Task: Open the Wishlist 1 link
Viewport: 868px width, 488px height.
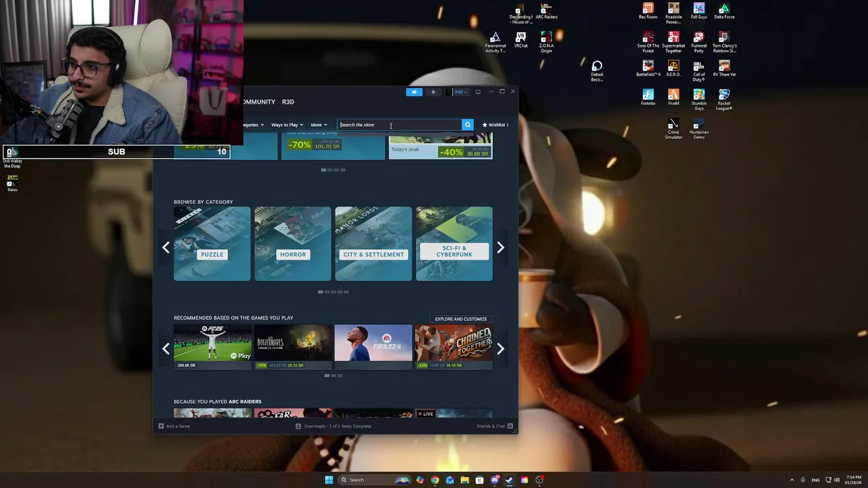Action: pos(495,125)
